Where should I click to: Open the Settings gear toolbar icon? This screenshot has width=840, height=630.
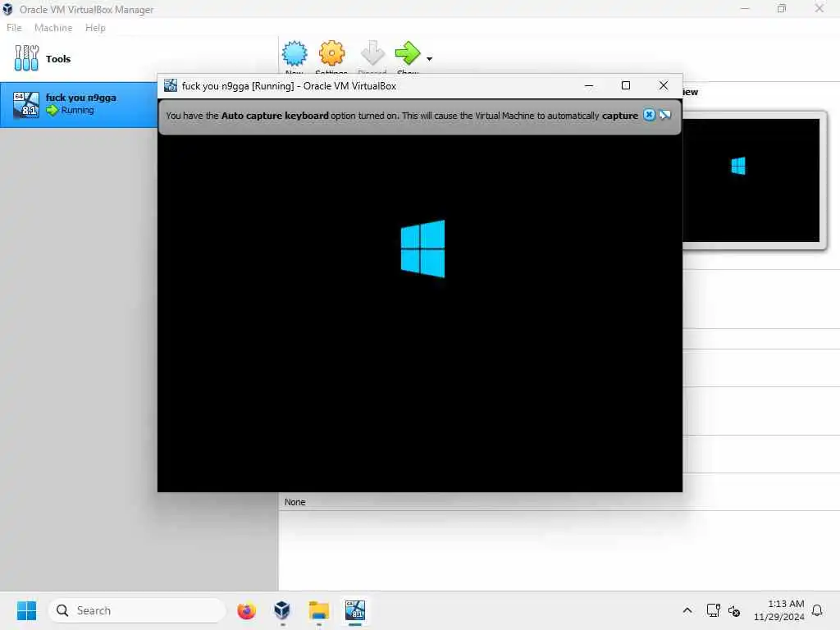pyautogui.click(x=331, y=54)
